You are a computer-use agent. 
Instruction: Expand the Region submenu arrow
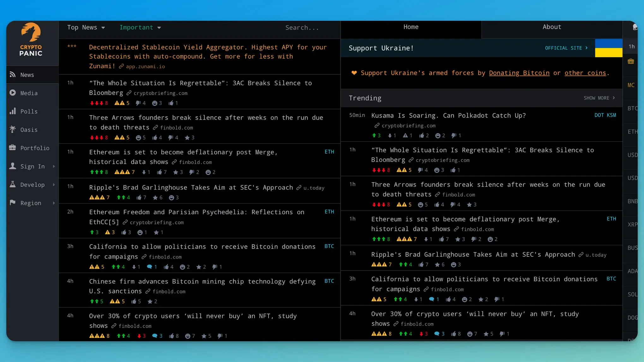(54, 203)
